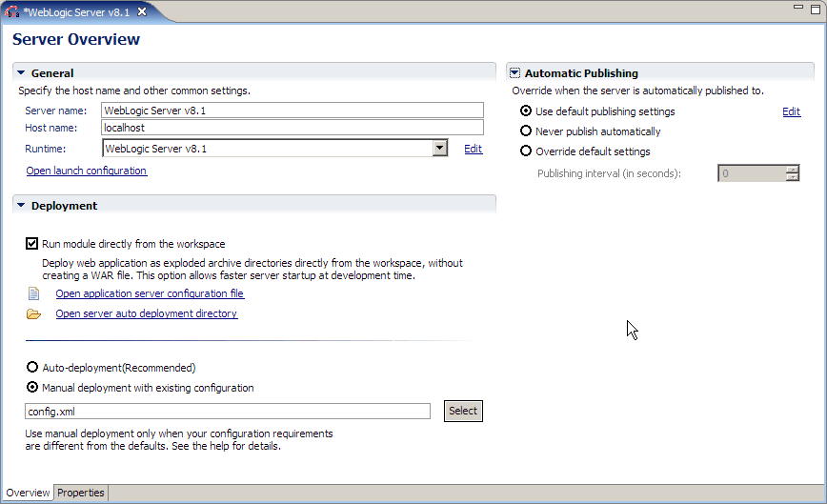Click the Select button for config.xml
Viewport: 827px width, 504px height.
click(x=463, y=411)
